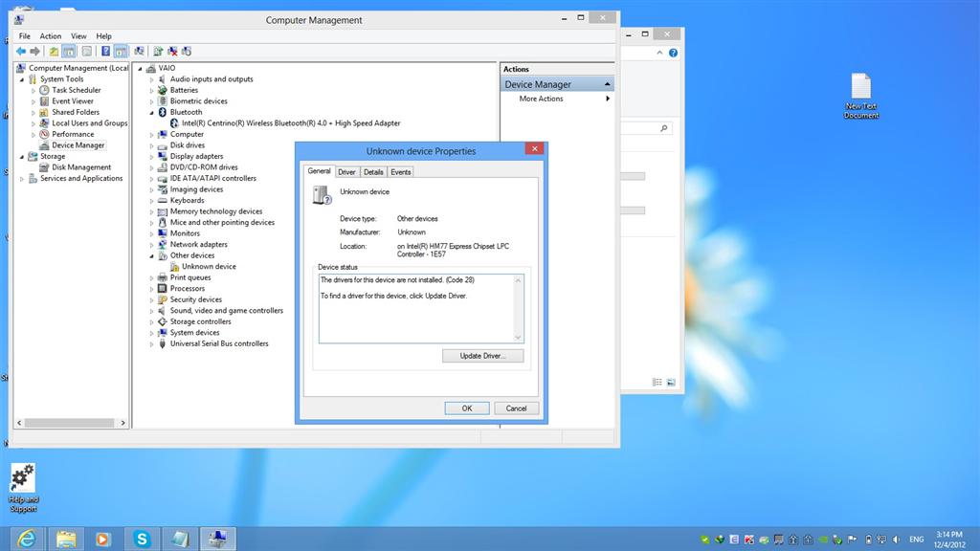Select the New Text Document desktop icon
The image size is (980, 551).
coord(860,96)
